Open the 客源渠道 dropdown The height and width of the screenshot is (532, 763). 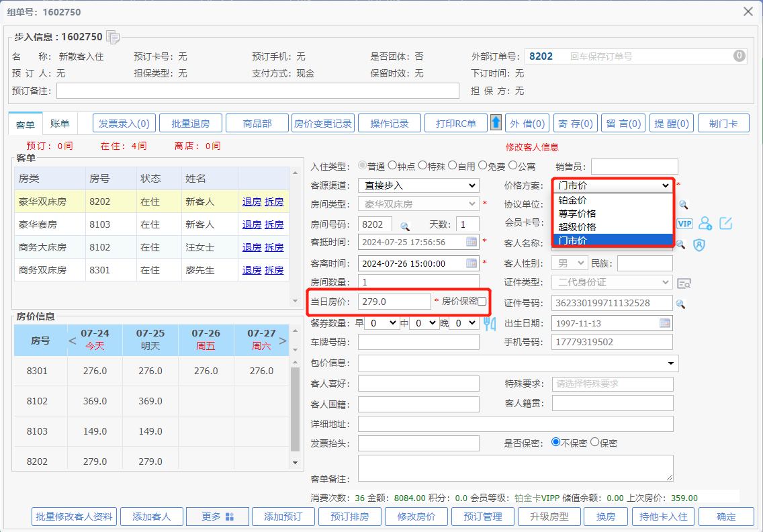click(418, 185)
